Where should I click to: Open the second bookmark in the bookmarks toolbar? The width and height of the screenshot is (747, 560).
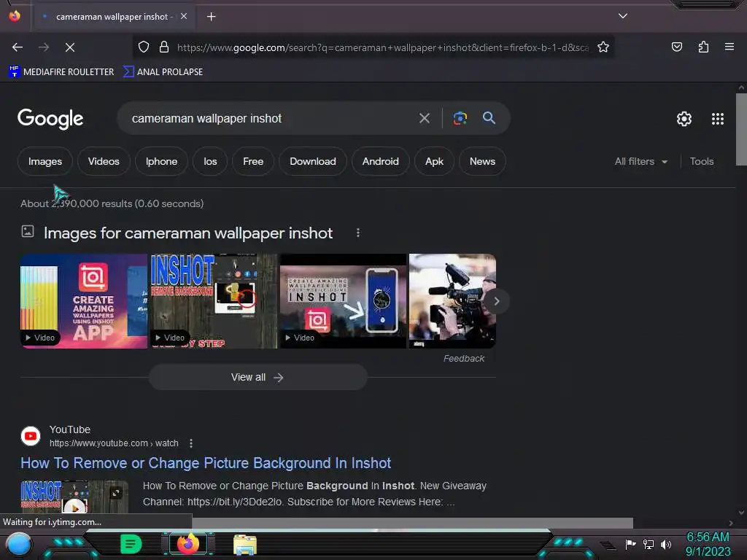point(163,72)
